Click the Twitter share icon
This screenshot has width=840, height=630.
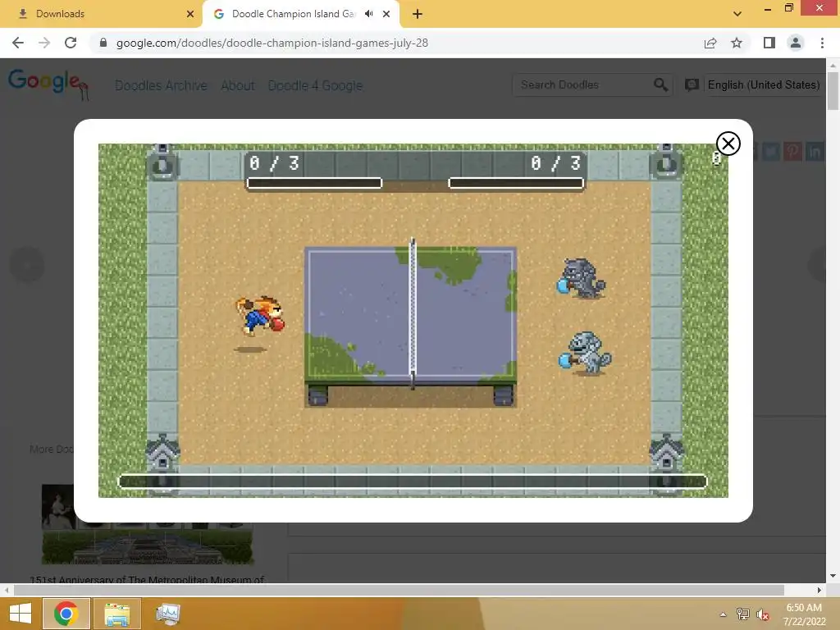(771, 152)
